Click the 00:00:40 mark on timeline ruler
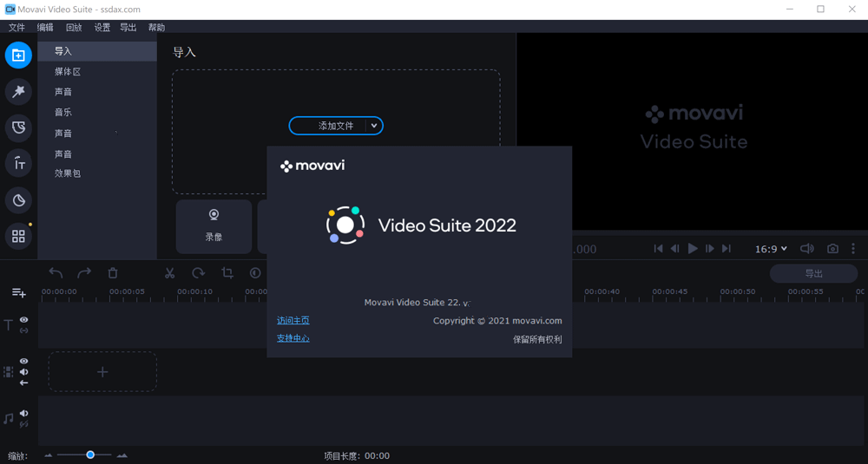The height and width of the screenshot is (464, 868). [x=602, y=292]
